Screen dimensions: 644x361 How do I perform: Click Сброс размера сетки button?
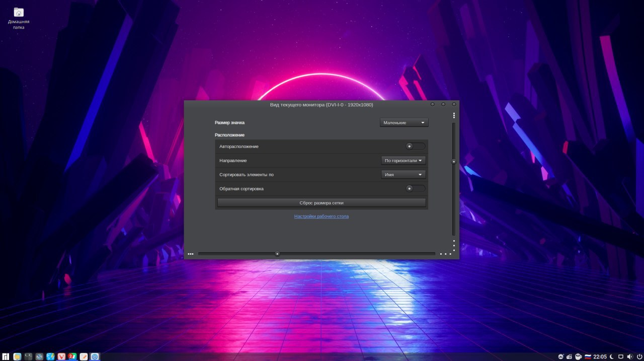(321, 202)
